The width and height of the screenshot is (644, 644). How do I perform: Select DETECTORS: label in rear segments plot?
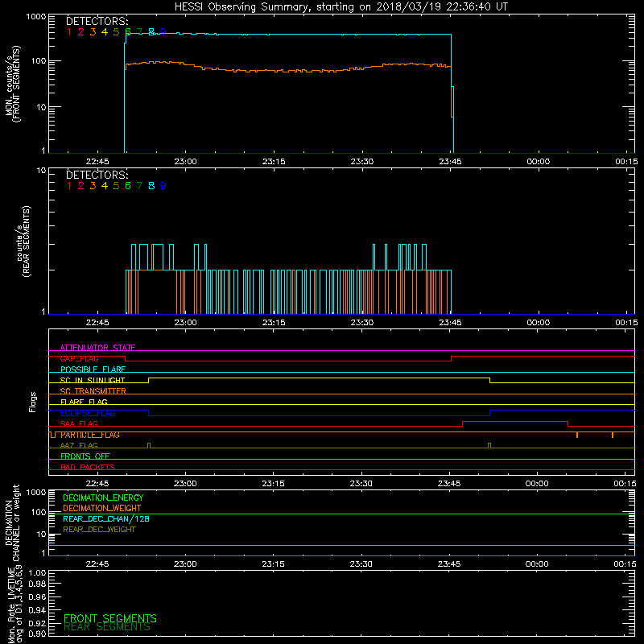pyautogui.click(x=97, y=175)
